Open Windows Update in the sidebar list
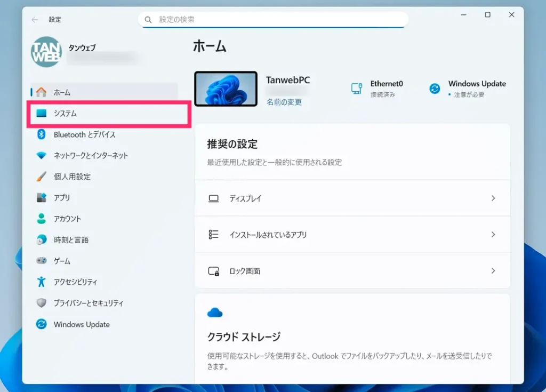Image resolution: width=546 pixels, height=392 pixels. pyautogui.click(x=81, y=324)
